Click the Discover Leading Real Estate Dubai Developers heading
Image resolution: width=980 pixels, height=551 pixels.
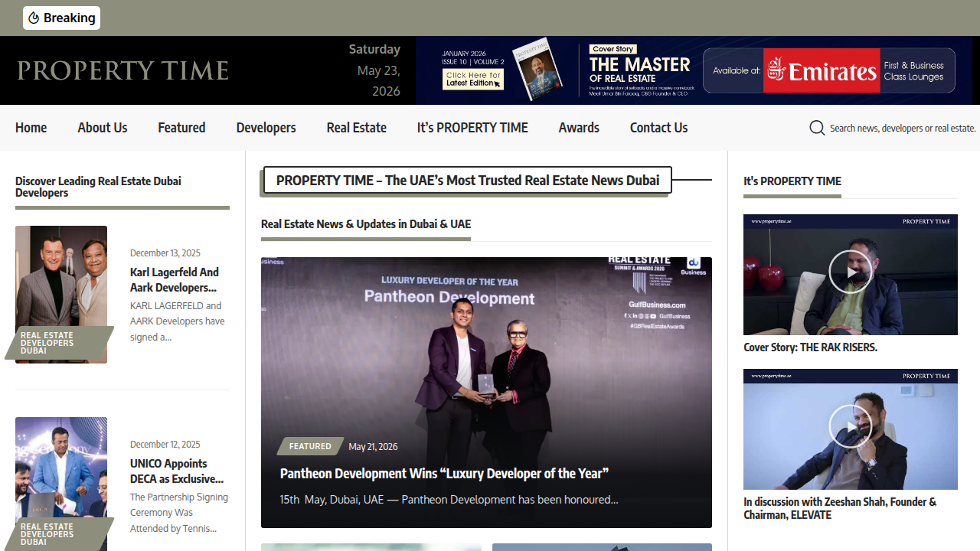[x=98, y=187]
